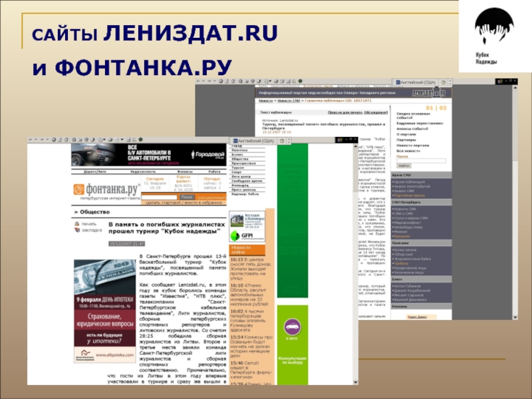
Task: Click green round icon in Lenizdat browser toolbar
Action: tap(300, 81)
